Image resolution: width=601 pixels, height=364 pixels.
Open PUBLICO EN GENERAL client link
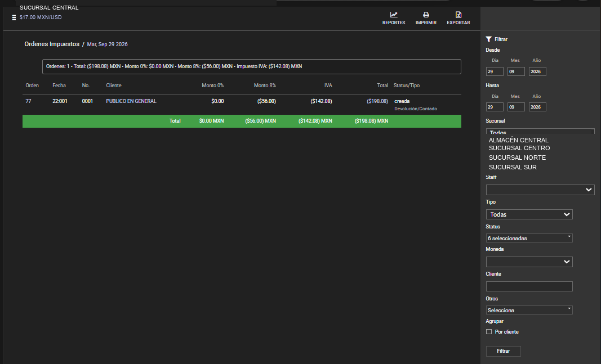pyautogui.click(x=131, y=101)
